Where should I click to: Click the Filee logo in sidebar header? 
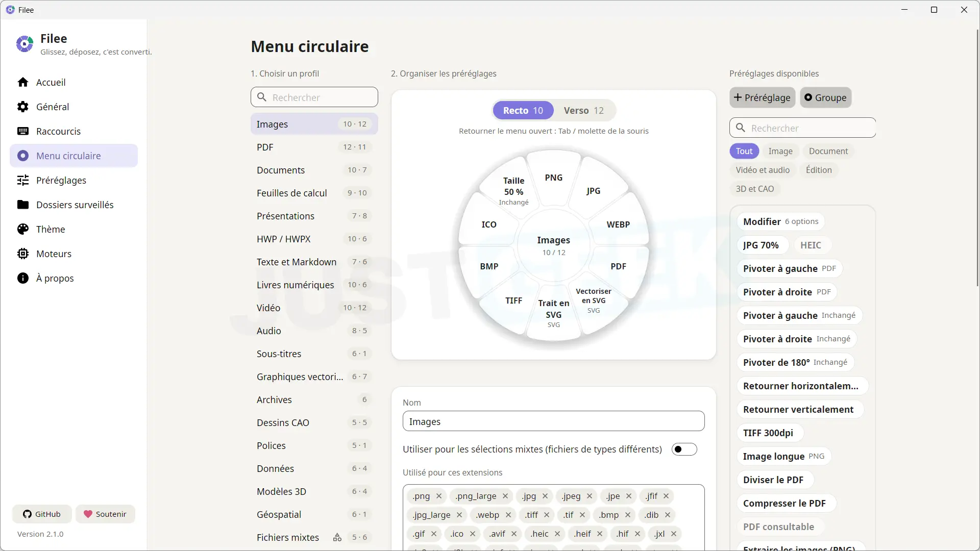(24, 44)
